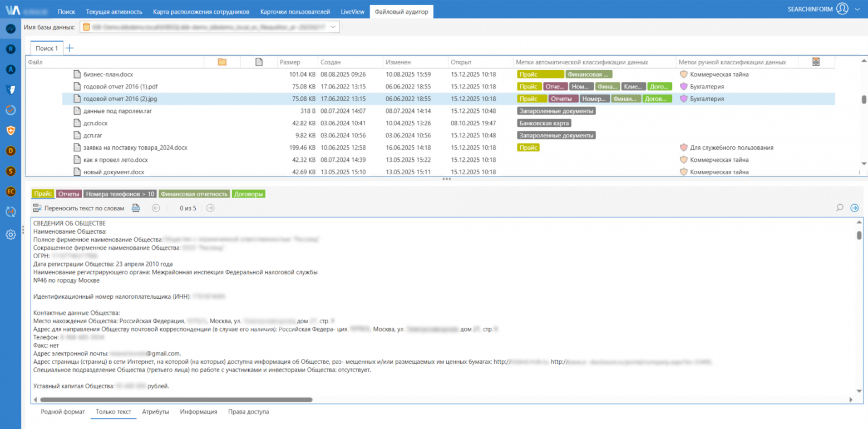Viewport: 868px width, 429px height.
Task: Open the checkmark circle module in sidebar
Action: 11,110
